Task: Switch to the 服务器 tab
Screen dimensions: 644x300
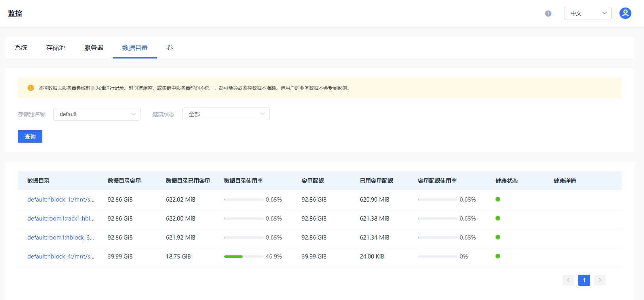Action: tap(94, 48)
